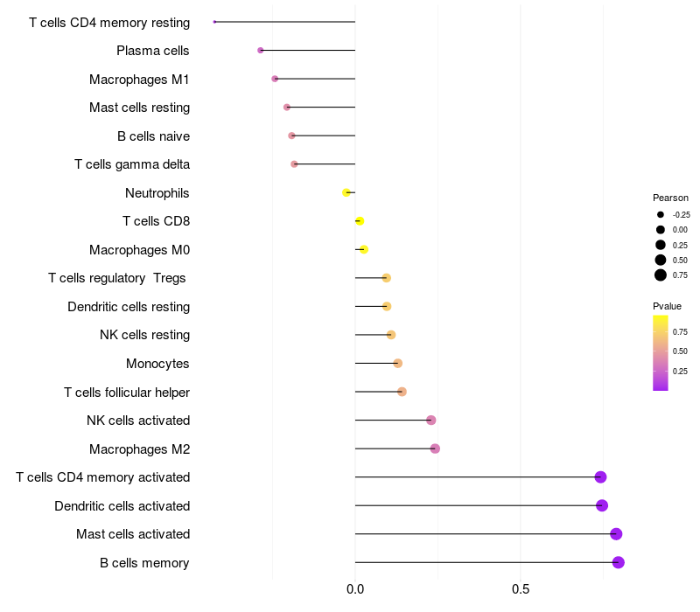Click the T cells CD4 memory activated dot
The image size is (700, 612).
click(600, 476)
